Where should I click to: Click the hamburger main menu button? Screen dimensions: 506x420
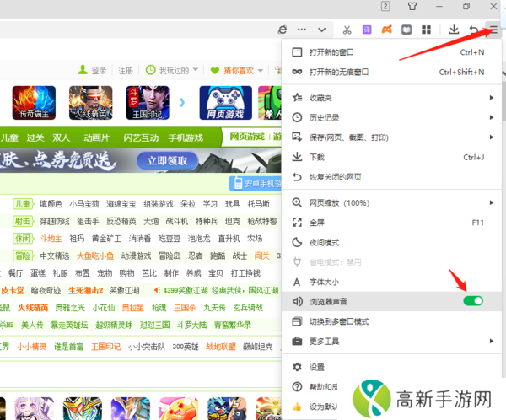tap(493, 30)
